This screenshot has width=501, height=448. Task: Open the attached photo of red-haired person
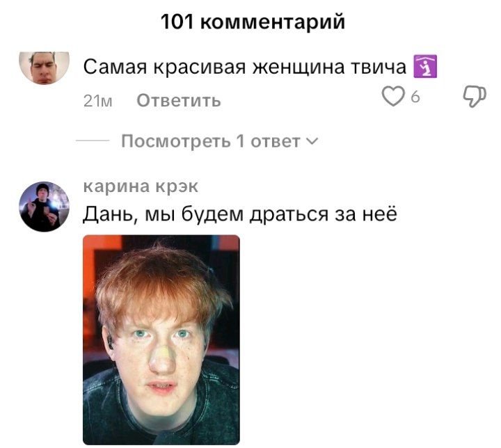[x=161, y=339]
